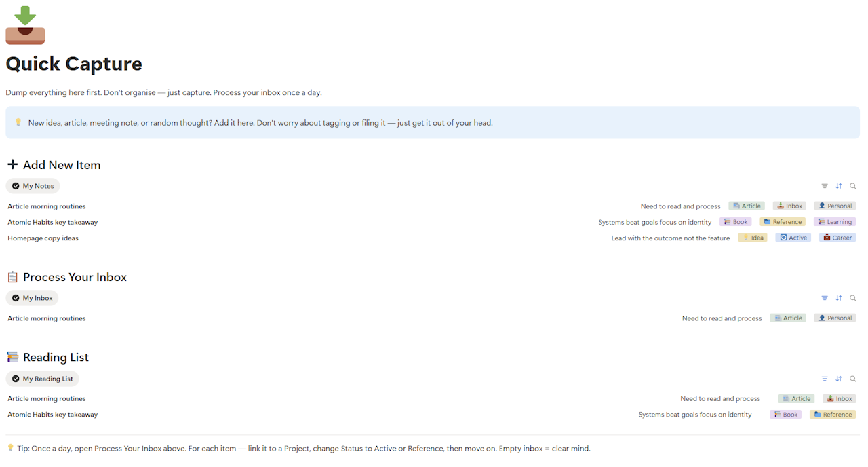Click the Active status tag
Image resolution: width=868 pixels, height=467 pixels.
tap(793, 238)
